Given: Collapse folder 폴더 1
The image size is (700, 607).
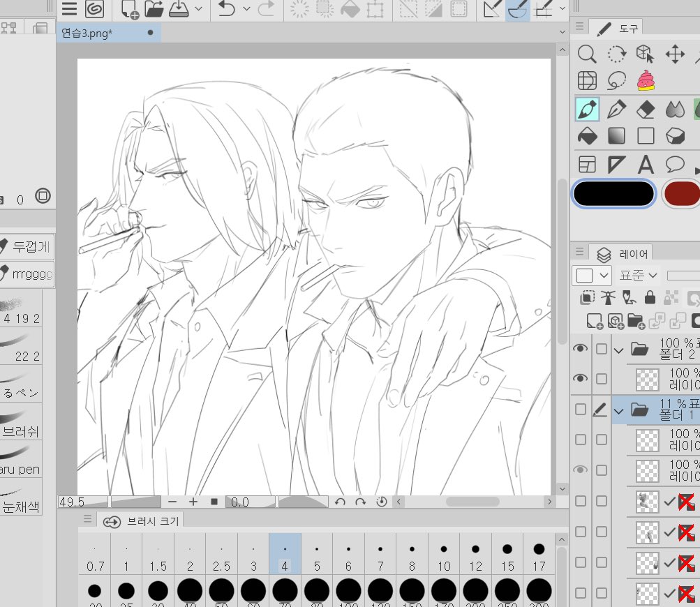Looking at the screenshot, I should pyautogui.click(x=618, y=411).
